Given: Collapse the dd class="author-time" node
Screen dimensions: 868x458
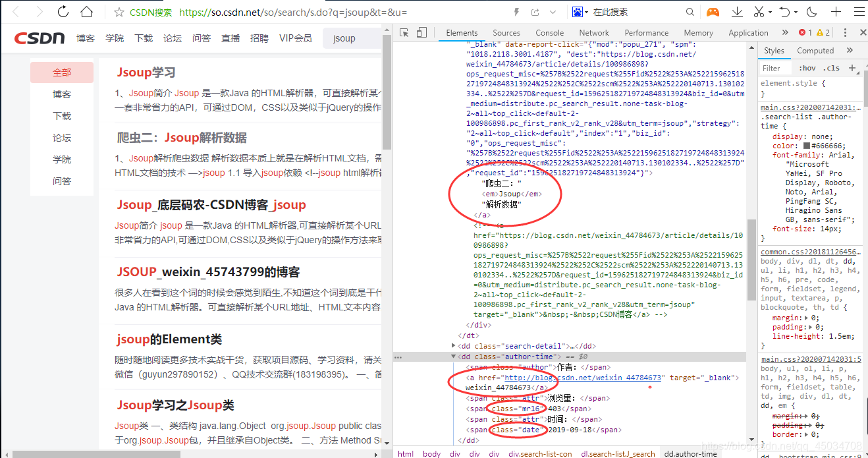Looking at the screenshot, I should pos(454,357).
